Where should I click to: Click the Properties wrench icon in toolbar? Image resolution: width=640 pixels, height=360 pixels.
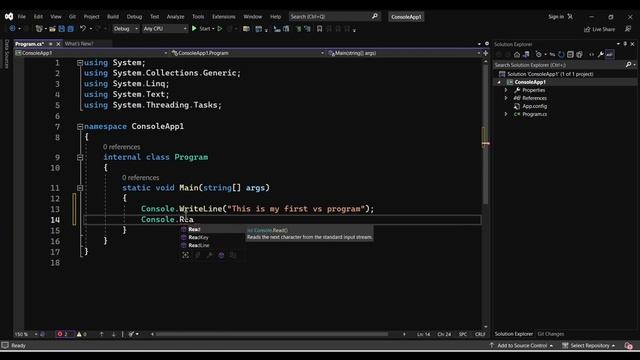tap(601, 54)
